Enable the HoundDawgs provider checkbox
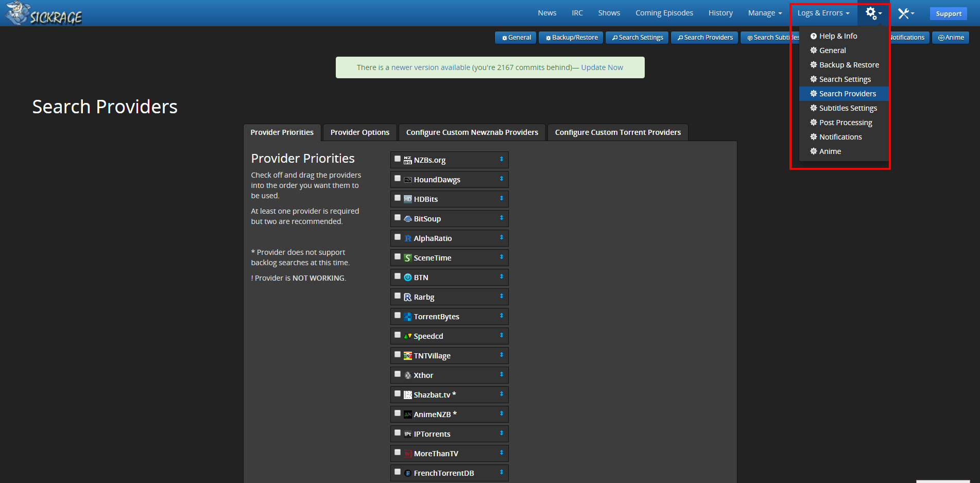 (398, 179)
